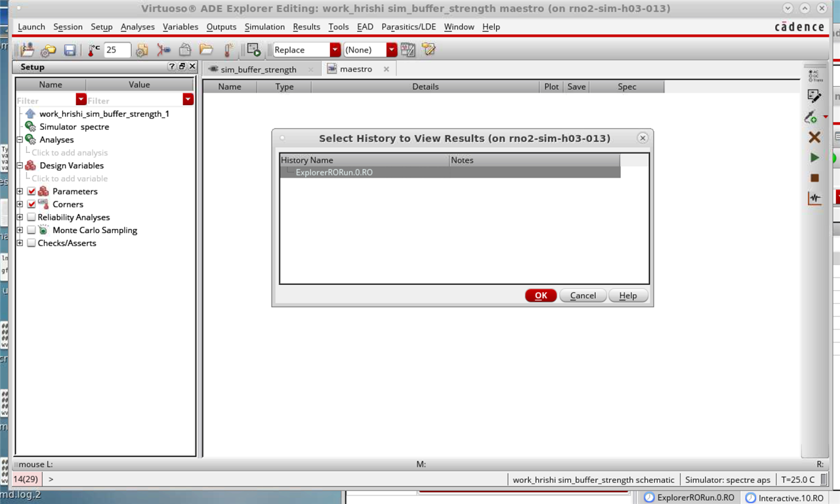The height and width of the screenshot is (504, 840).
Task: Open the Name filter dropdown arrow
Action: tap(81, 99)
